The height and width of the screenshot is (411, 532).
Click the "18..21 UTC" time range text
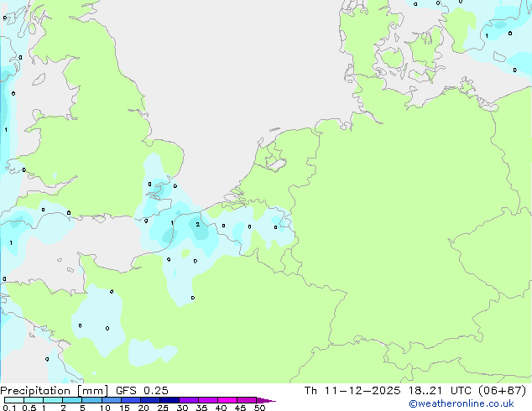(441, 391)
